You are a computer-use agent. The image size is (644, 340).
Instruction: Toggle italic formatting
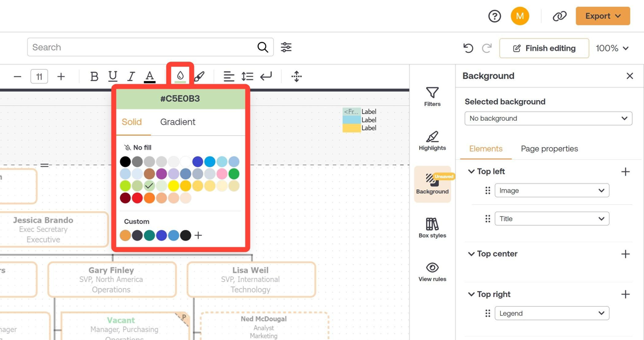tap(131, 75)
